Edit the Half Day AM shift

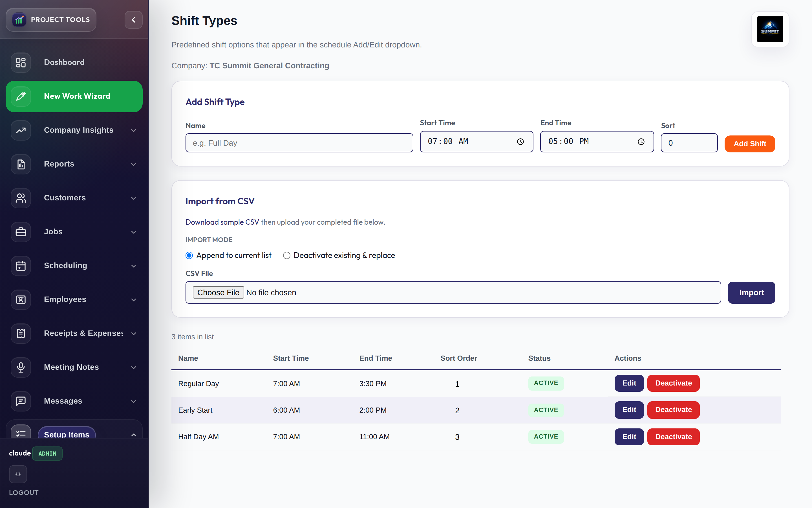[629, 437]
